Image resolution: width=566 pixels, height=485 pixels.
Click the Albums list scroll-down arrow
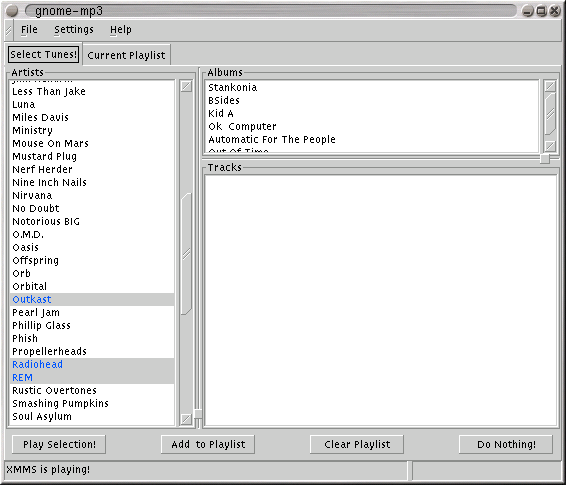tap(550, 146)
